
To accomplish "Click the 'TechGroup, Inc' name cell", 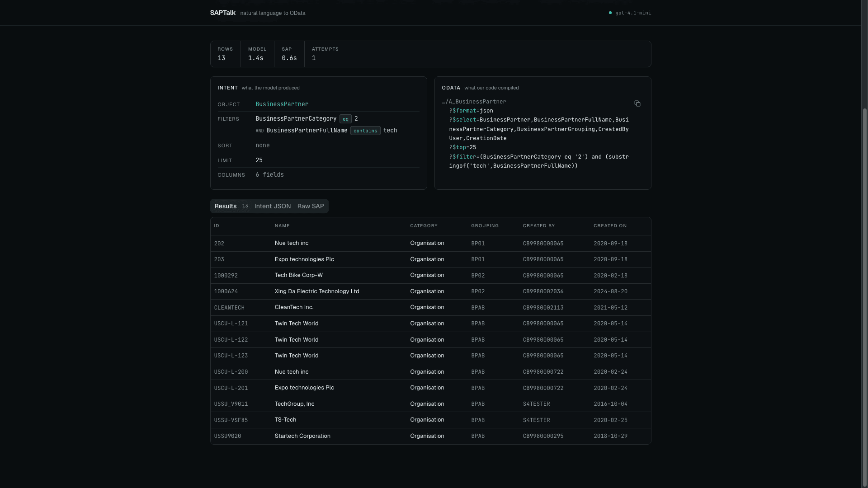I will (x=294, y=404).
